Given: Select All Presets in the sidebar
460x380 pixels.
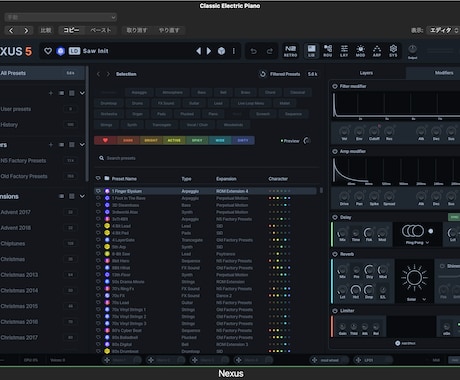Looking at the screenshot, I should pos(42,73).
